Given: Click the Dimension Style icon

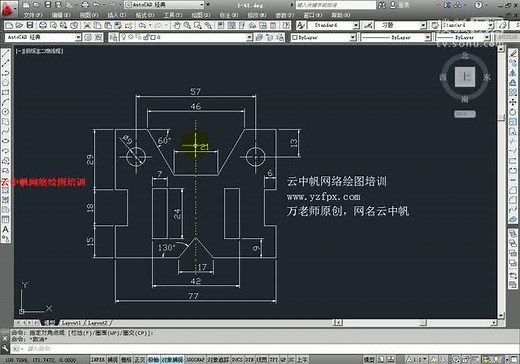Looking at the screenshot, I should coord(368,25).
